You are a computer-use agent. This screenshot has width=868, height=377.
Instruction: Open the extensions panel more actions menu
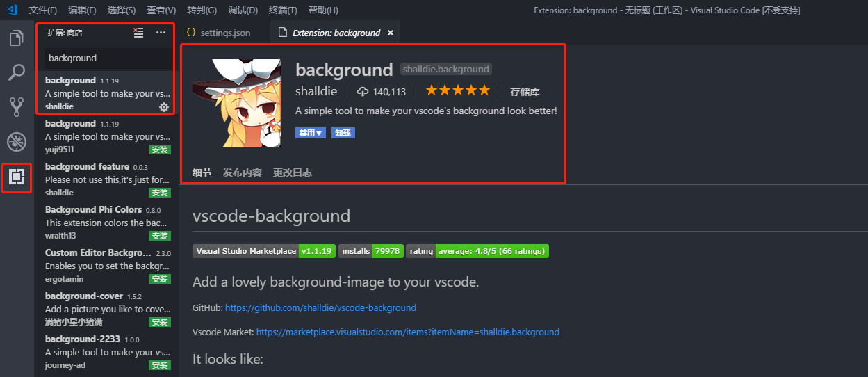[x=161, y=33]
